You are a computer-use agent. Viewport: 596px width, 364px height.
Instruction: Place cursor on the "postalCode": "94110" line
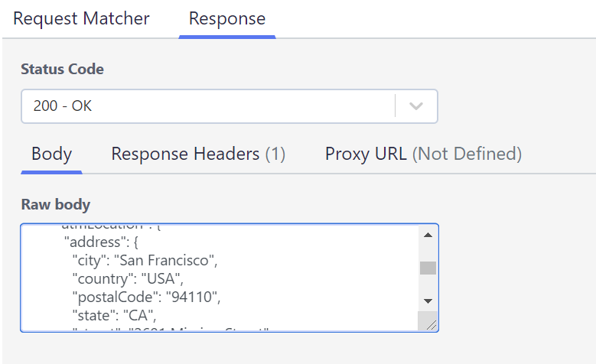coord(146,297)
